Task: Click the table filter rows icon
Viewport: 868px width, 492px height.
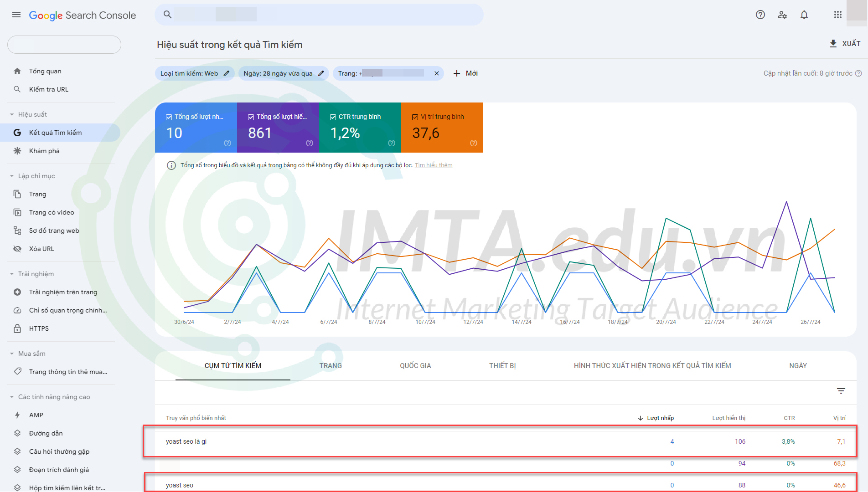Action: pyautogui.click(x=841, y=391)
